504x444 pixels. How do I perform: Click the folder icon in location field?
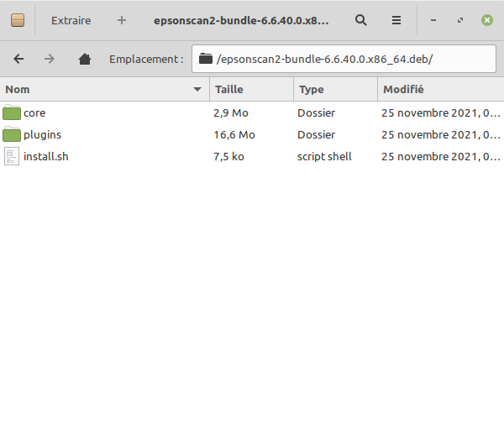206,59
